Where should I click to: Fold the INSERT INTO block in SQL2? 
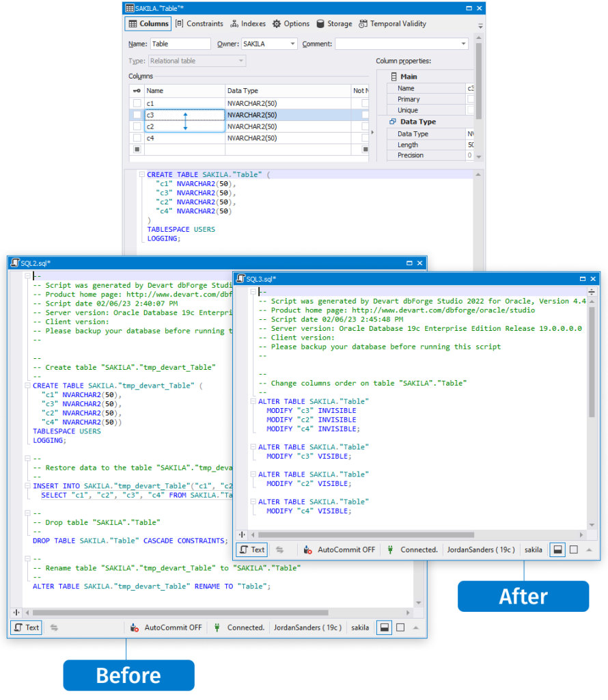coord(27,486)
